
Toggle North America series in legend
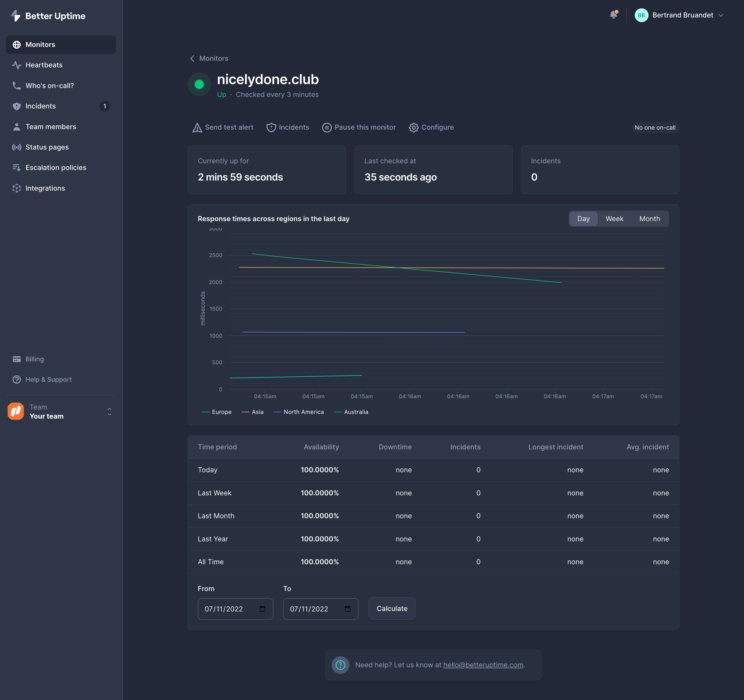[x=299, y=412]
